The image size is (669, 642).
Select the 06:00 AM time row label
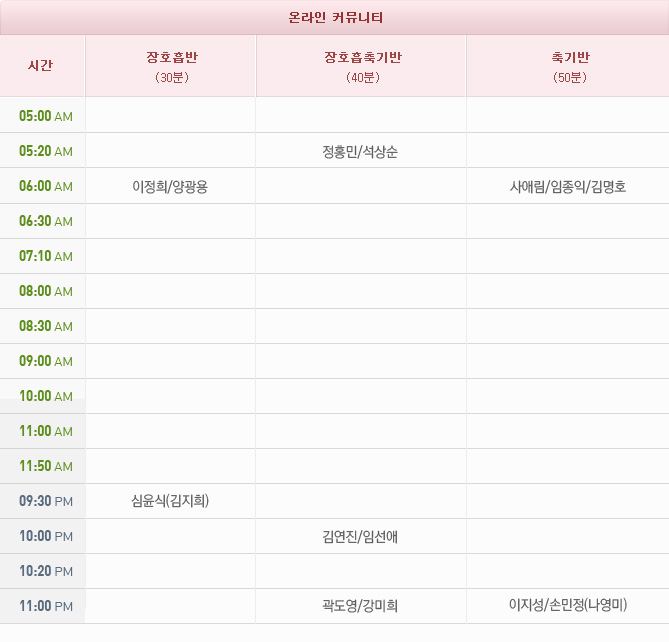click(45, 186)
